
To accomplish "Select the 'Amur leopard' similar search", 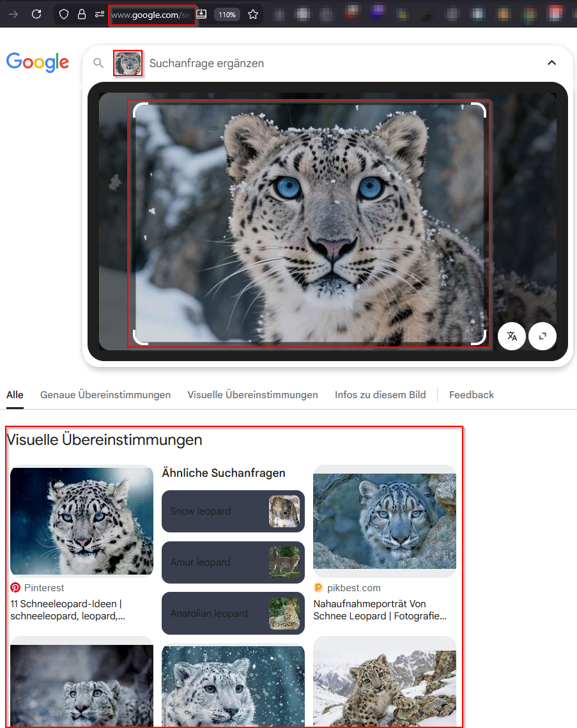I will (x=233, y=562).
